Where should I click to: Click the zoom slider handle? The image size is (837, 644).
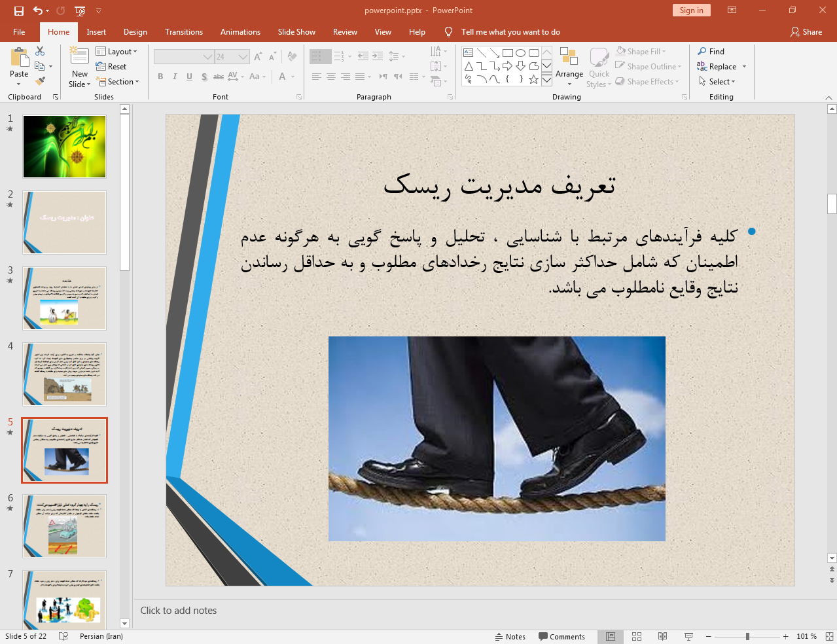(747, 636)
